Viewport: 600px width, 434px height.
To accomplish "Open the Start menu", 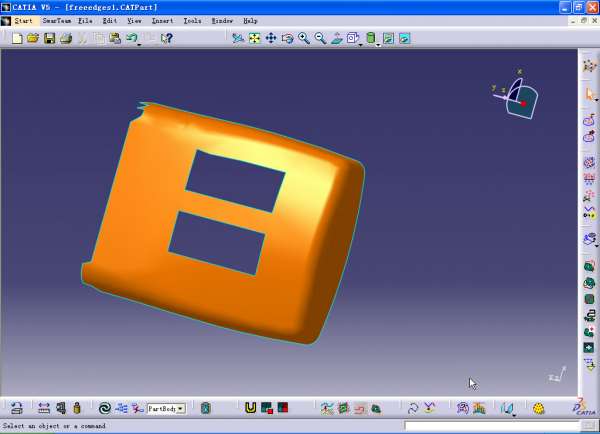I will point(23,21).
